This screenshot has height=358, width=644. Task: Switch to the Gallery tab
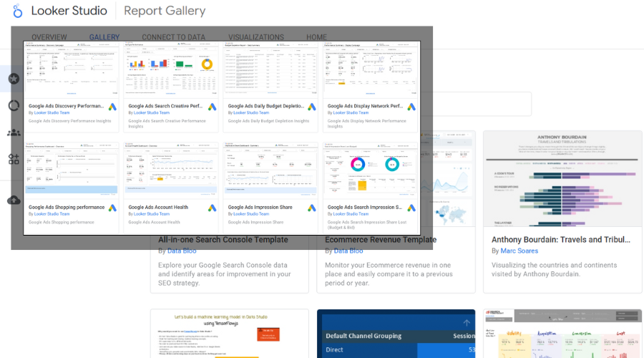click(104, 37)
